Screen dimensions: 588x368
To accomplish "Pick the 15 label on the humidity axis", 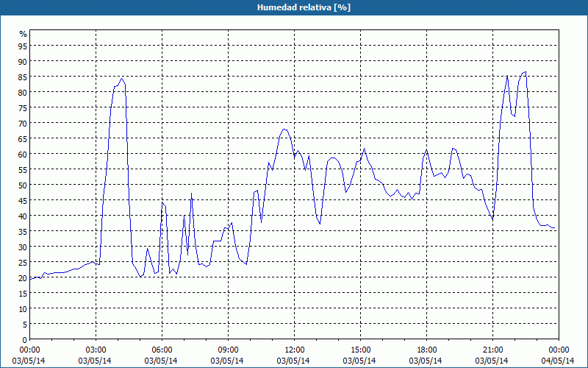I will click(x=23, y=293).
